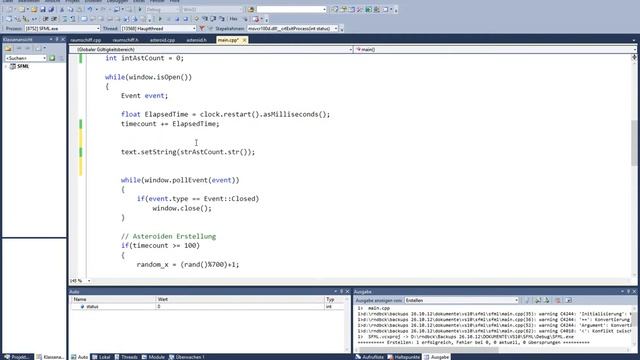Switch to asteroid.cpp tab

tap(162, 40)
